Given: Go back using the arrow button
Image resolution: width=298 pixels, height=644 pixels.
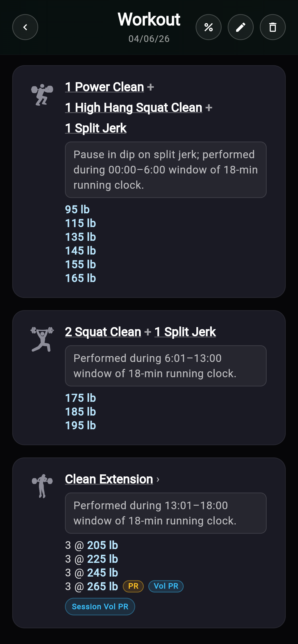Looking at the screenshot, I should click(x=25, y=27).
